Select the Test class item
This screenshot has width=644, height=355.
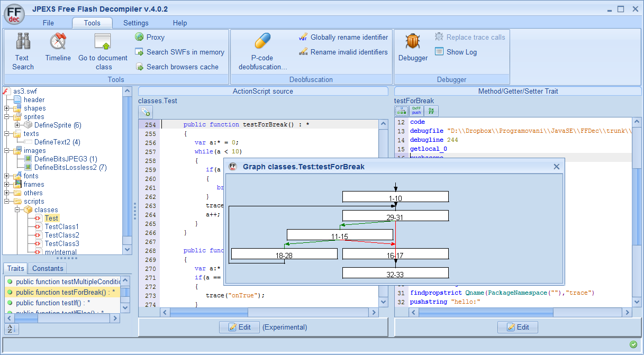(51, 219)
